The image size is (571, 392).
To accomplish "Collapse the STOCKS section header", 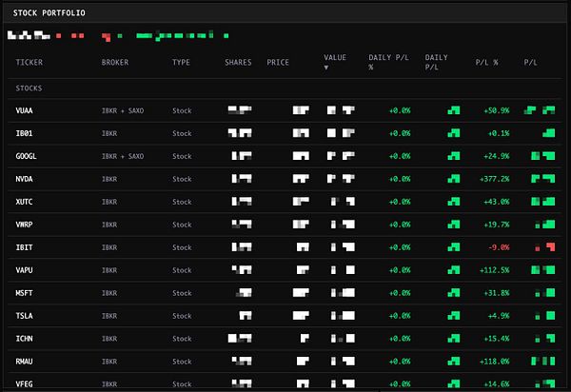I will click(29, 88).
